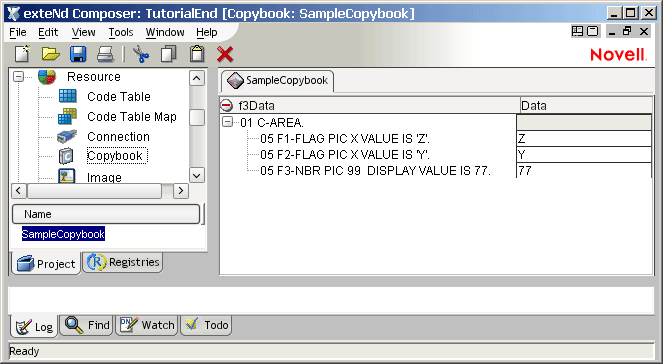Select Connection in resource tree
Viewport: 663px width, 364px height.
(x=118, y=137)
